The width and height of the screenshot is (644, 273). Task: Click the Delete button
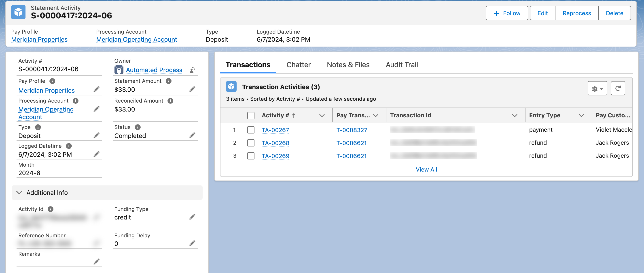[614, 13]
